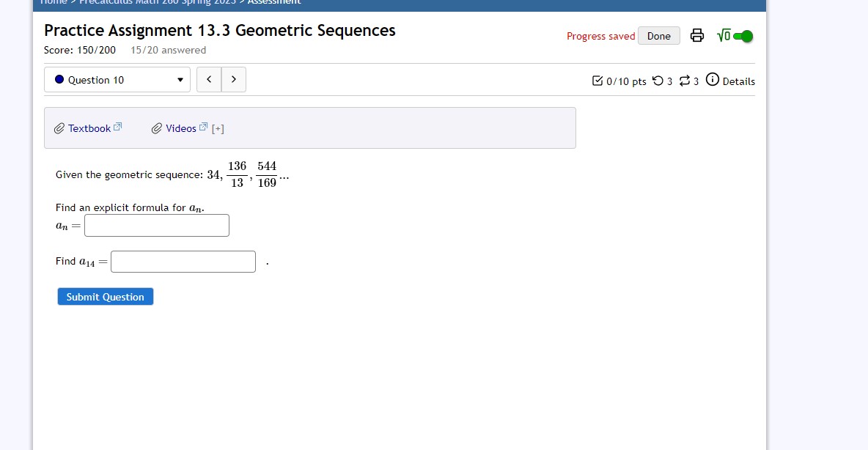Click the paperclip icon beside Textbook
Image resolution: width=868 pixels, height=450 pixels.
pos(59,128)
